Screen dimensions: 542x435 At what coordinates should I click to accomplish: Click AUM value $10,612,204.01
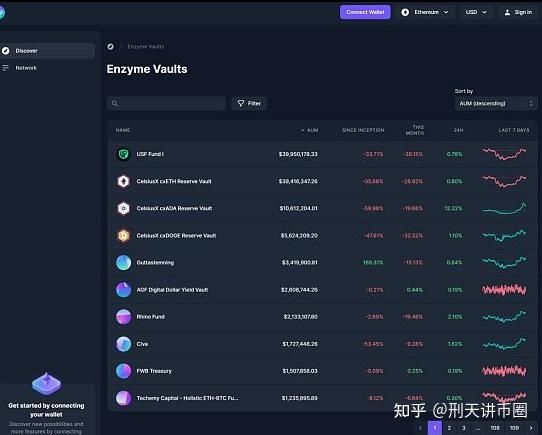click(299, 208)
